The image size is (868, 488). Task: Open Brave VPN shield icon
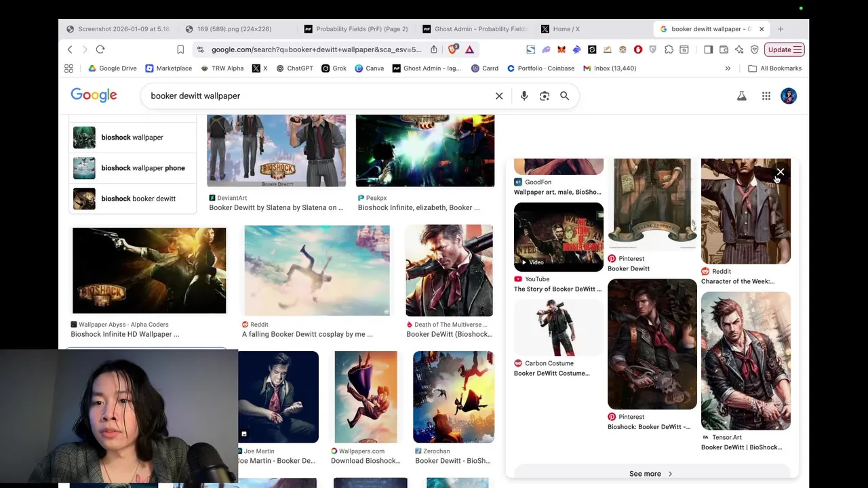click(754, 49)
